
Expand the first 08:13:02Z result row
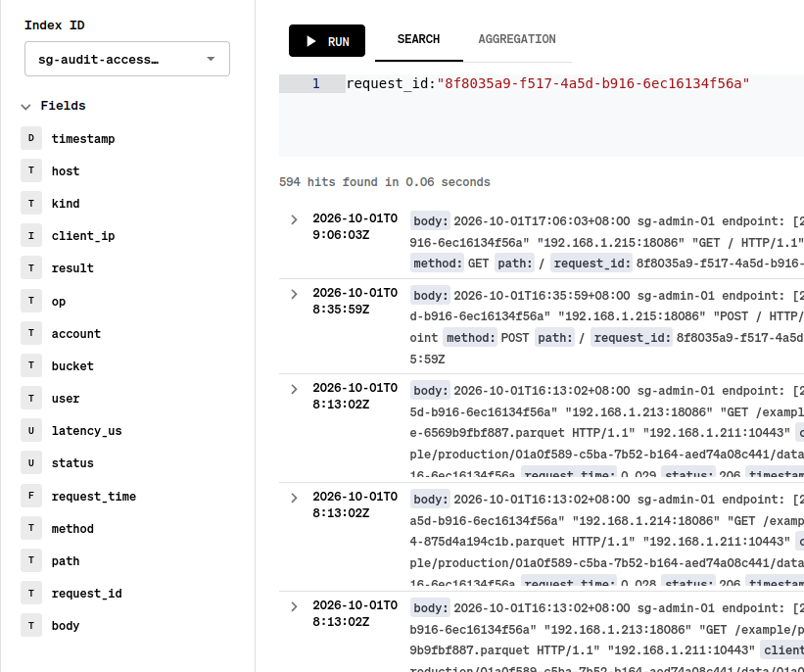coord(294,389)
